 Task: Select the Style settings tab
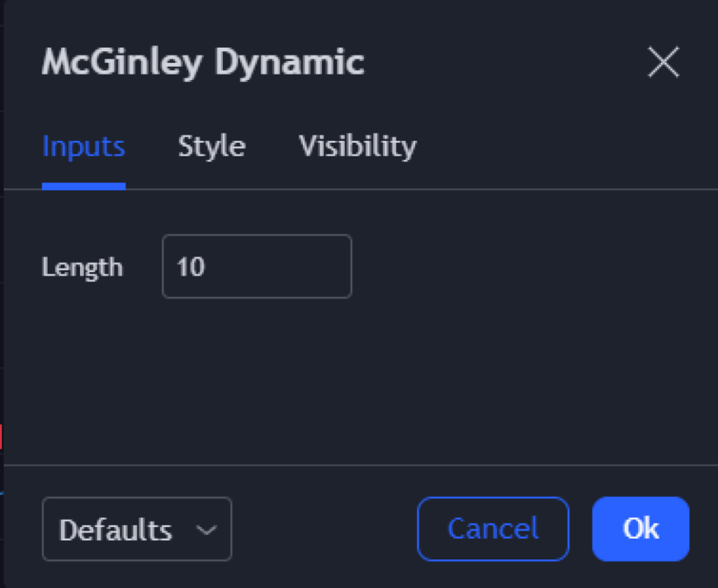(x=211, y=147)
